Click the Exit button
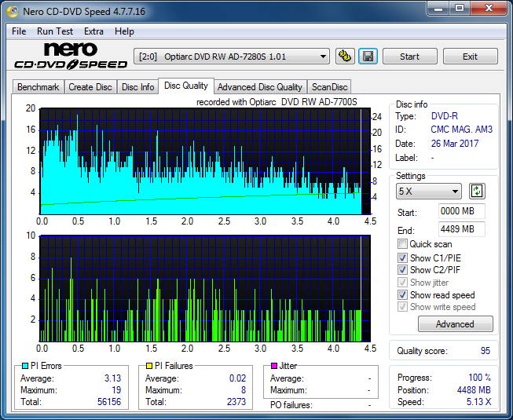 point(470,57)
